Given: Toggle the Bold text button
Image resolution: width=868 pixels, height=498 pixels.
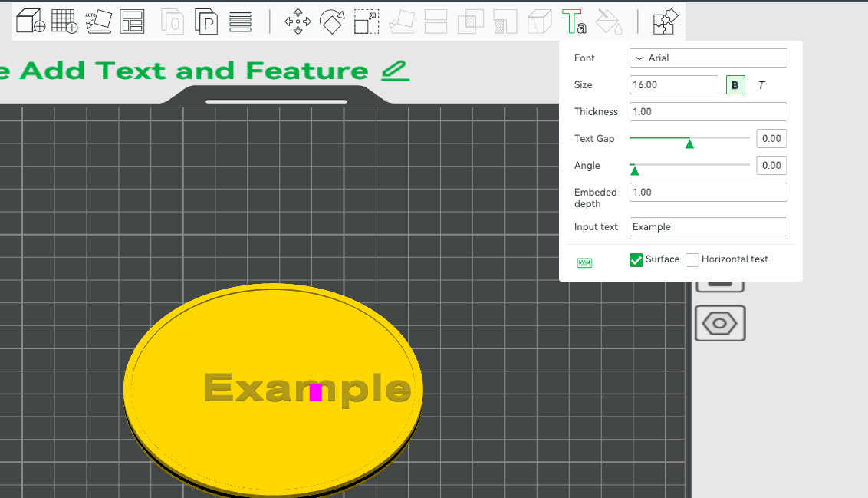Looking at the screenshot, I should pyautogui.click(x=735, y=84).
